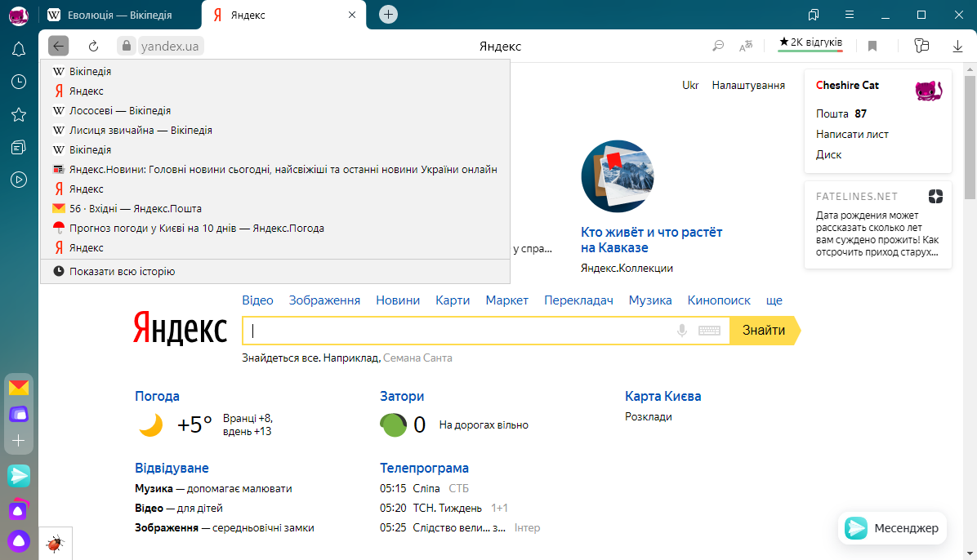The width and height of the screenshot is (977, 560).
Task: Open the downloads arrow icon
Action: coord(957,46)
